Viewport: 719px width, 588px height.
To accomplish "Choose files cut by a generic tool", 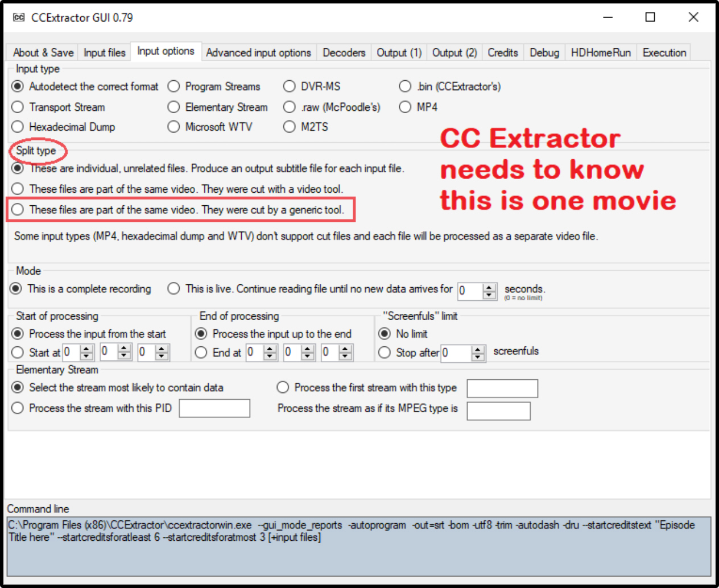I will click(178, 210).
